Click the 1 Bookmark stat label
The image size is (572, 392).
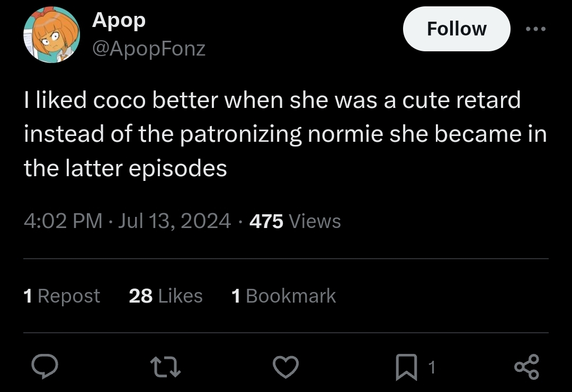pos(284,296)
